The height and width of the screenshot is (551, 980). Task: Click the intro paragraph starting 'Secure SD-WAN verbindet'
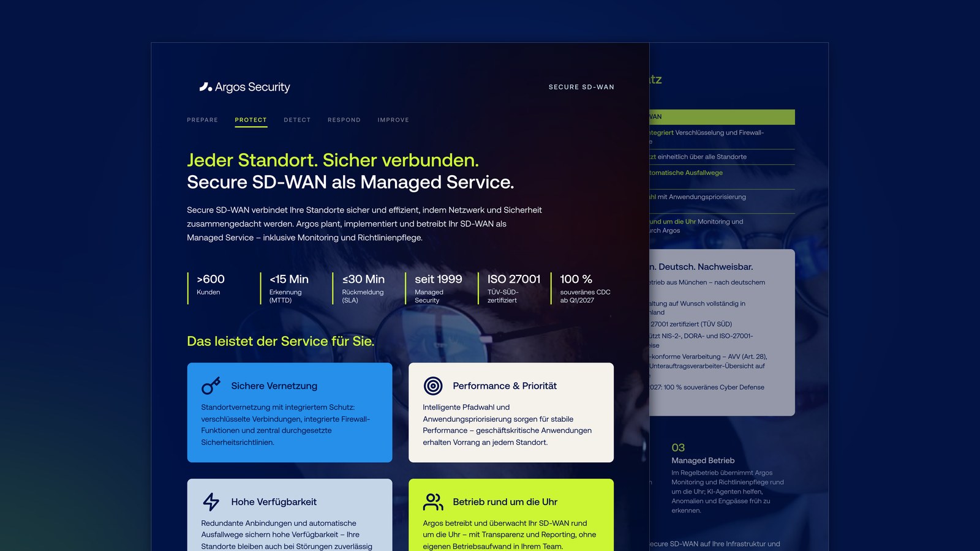[x=364, y=223]
